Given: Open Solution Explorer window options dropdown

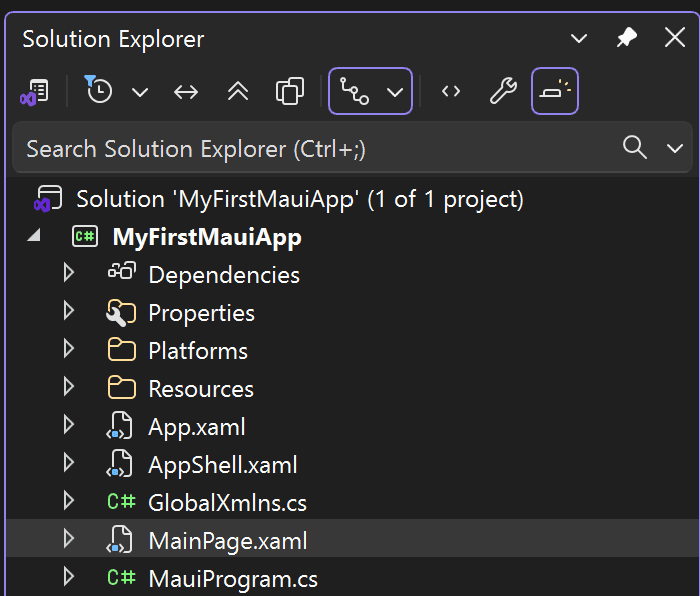Looking at the screenshot, I should coord(579,38).
